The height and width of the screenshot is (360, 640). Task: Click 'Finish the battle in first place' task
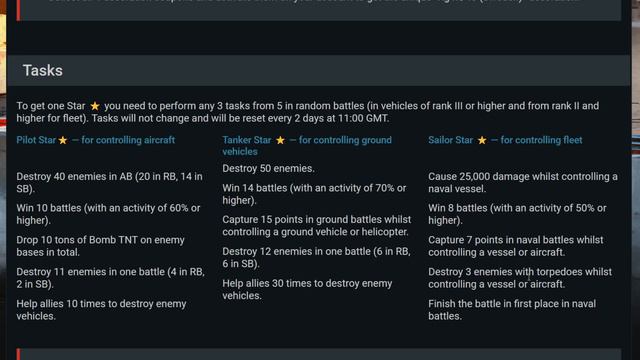coord(512,309)
